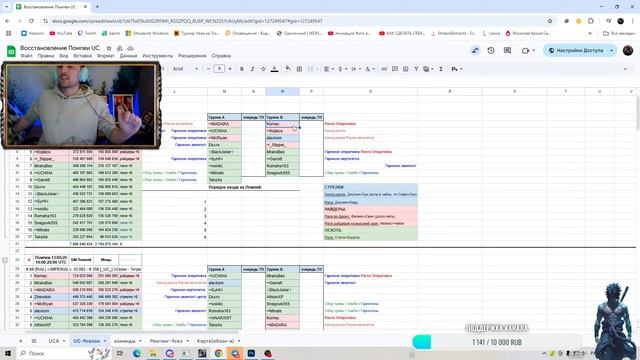Open the Вид menu
640x360 pixels.
click(64, 56)
